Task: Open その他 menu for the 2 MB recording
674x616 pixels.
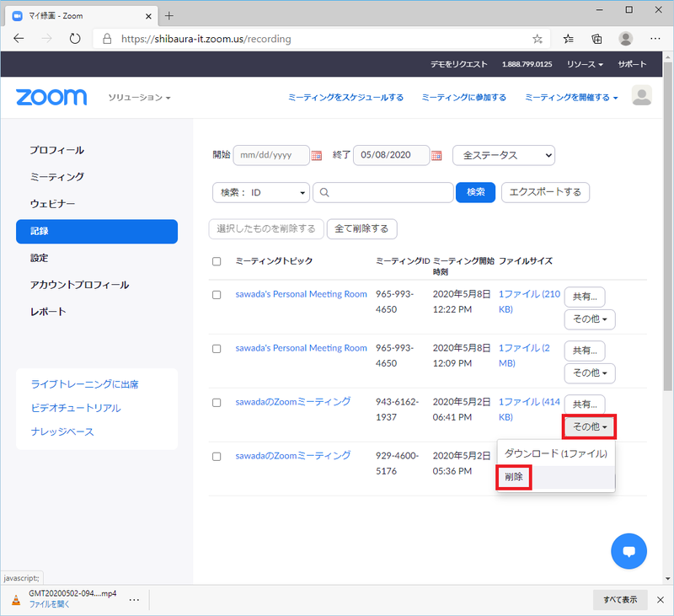Action: click(x=589, y=373)
